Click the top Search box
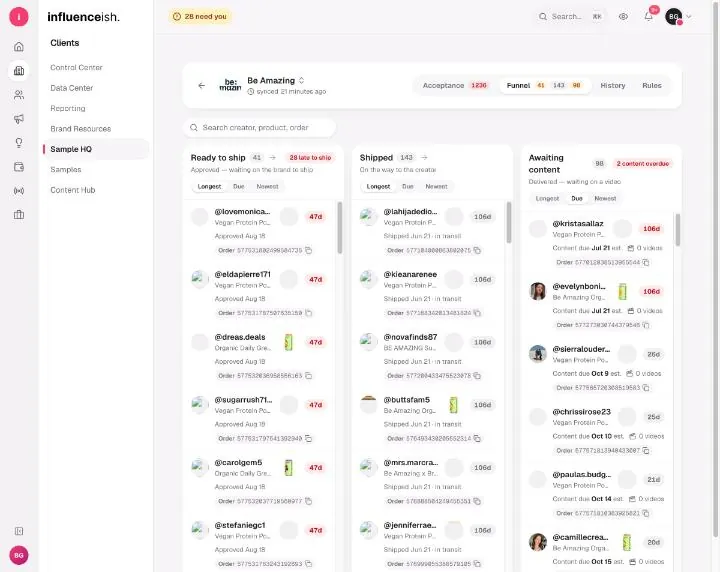This screenshot has width=720, height=572. (570, 17)
